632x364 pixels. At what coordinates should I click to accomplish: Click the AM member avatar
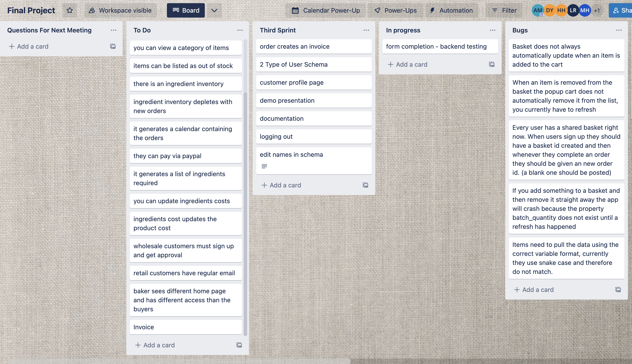click(x=538, y=10)
